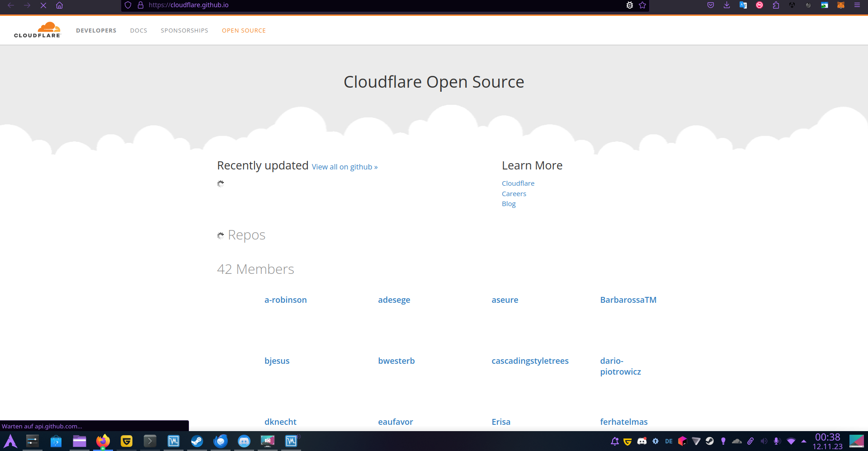868x451 pixels.
Task: Toggle bookmark with the star icon
Action: (x=642, y=5)
